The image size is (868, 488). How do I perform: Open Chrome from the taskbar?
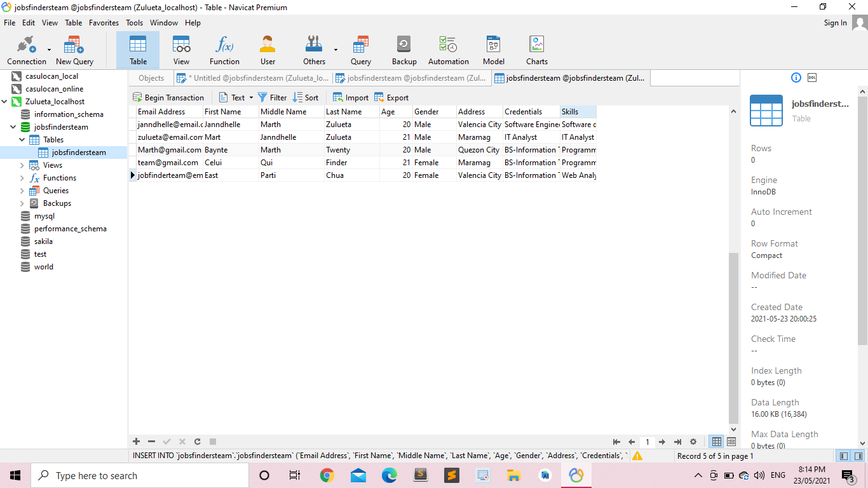[x=327, y=475]
